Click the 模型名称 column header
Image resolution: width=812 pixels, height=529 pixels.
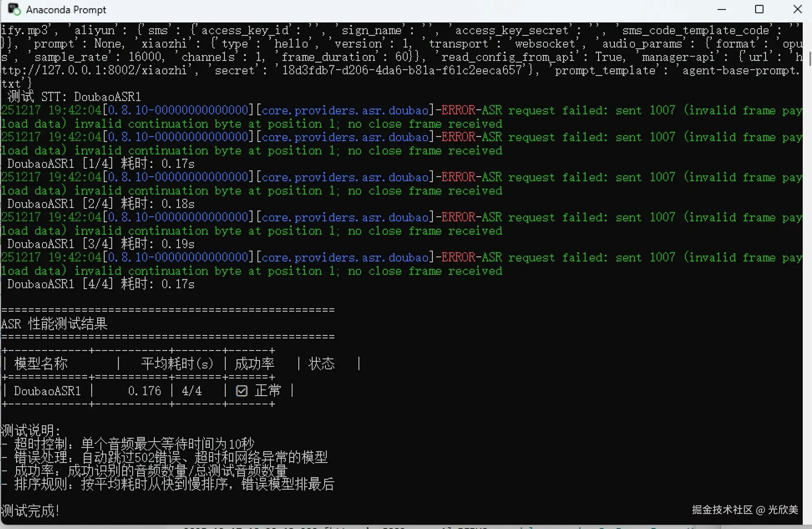pyautogui.click(x=41, y=364)
